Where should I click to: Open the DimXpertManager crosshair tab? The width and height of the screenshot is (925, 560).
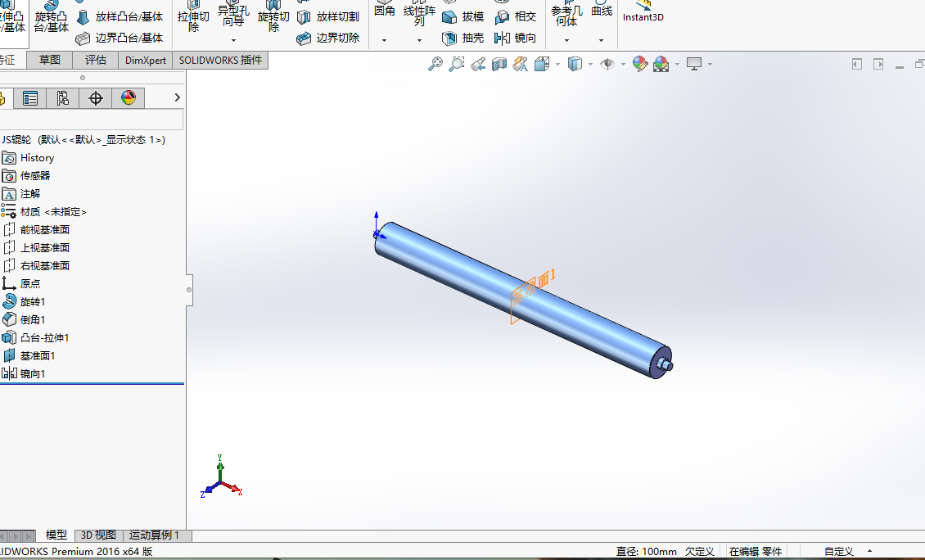[96, 98]
